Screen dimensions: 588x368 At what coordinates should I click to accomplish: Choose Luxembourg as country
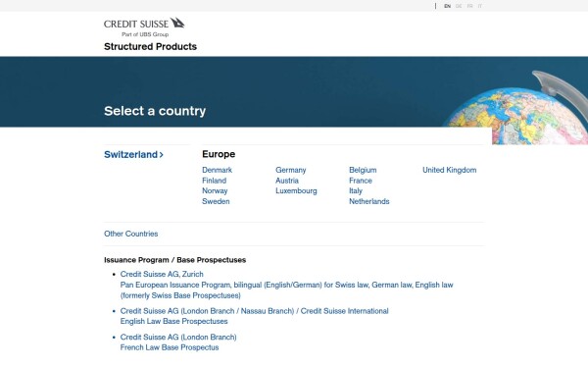click(296, 190)
